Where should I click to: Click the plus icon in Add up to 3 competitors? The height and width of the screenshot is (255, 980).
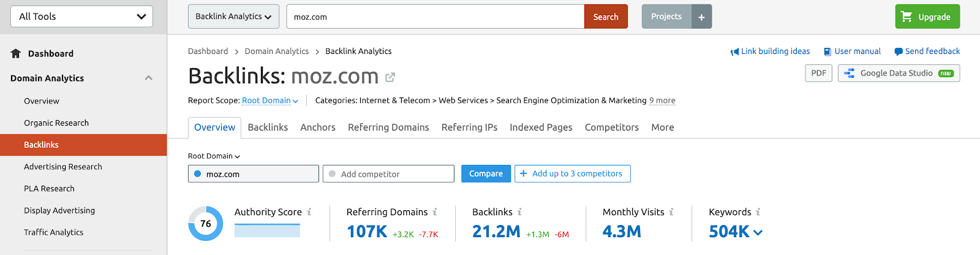point(524,173)
